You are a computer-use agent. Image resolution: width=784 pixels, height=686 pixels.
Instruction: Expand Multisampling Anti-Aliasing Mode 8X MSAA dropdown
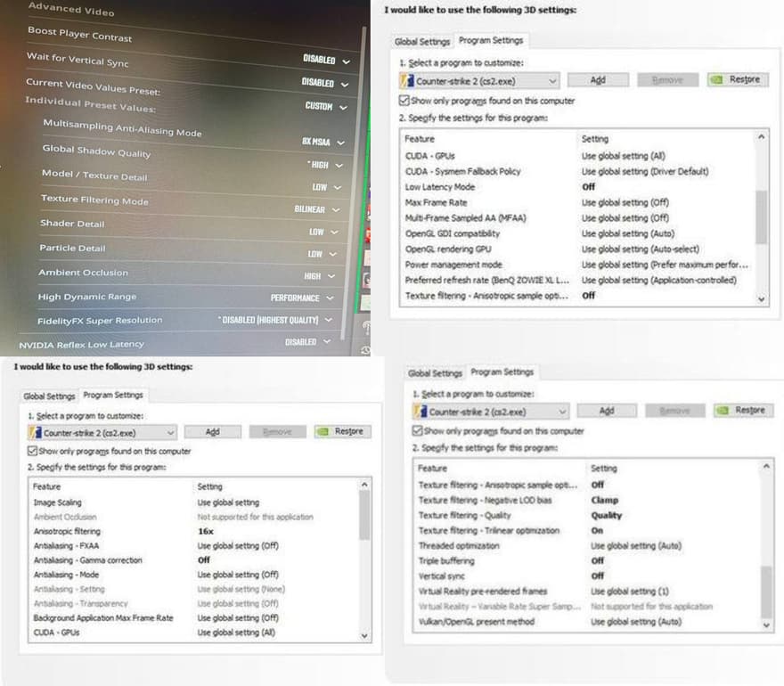(x=323, y=142)
